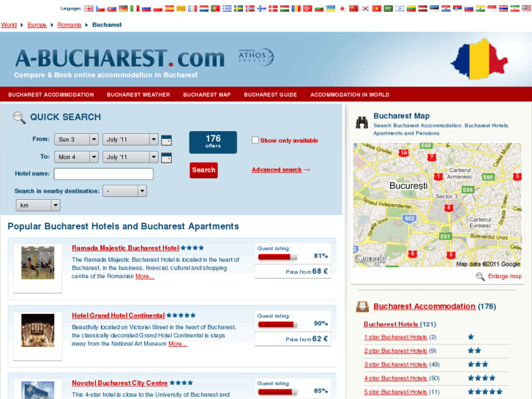Select the Romanian flag language

click(x=296, y=9)
